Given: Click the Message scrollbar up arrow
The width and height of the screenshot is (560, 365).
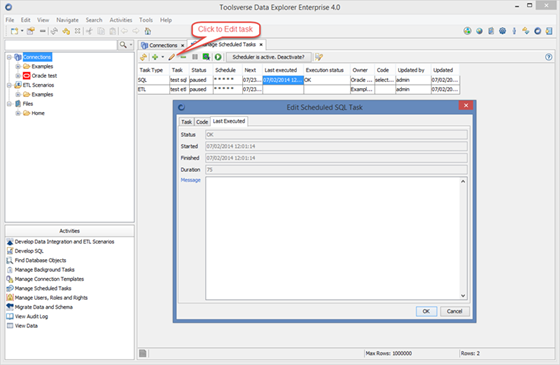Looking at the screenshot, I should 463,181.
